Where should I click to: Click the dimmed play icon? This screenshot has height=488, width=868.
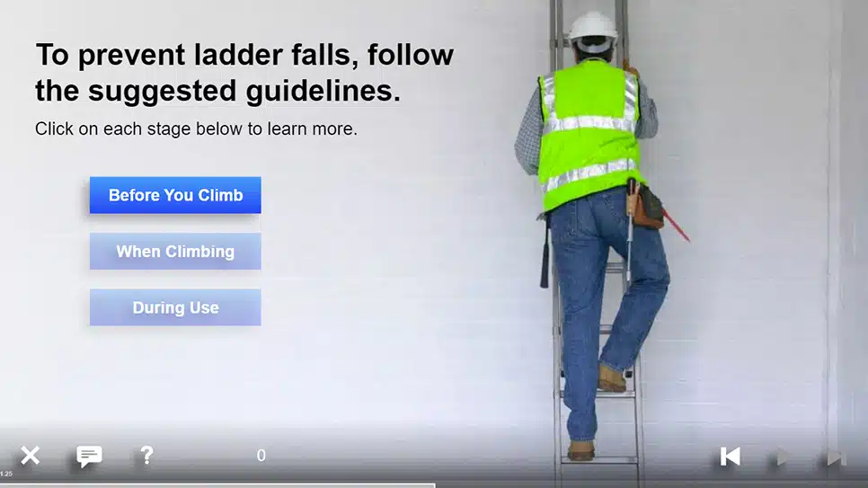click(783, 457)
